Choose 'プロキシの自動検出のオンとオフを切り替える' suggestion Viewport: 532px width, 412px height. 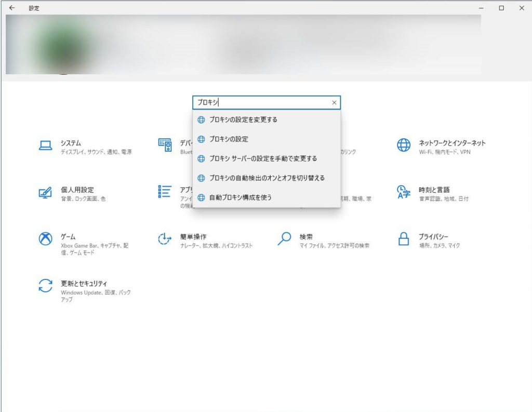tap(267, 178)
